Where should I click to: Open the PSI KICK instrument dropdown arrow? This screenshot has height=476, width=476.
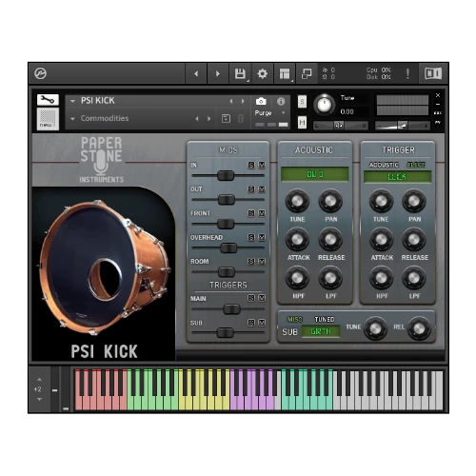(72, 101)
